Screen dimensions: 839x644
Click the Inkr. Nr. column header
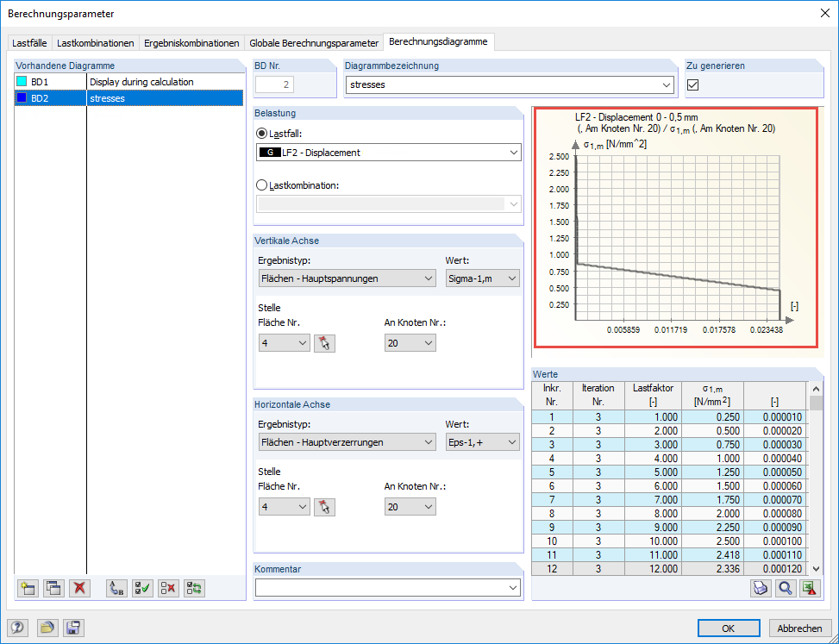pos(552,395)
